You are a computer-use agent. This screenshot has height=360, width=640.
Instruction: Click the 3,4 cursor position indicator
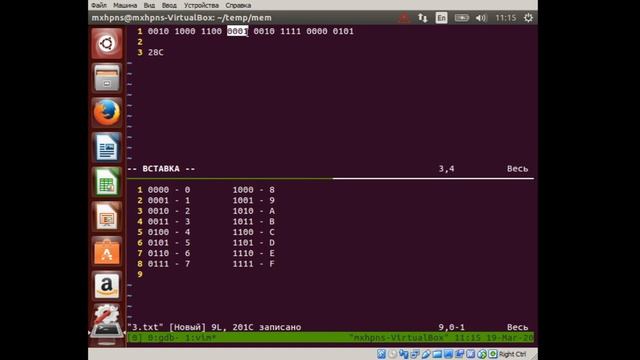(x=446, y=169)
